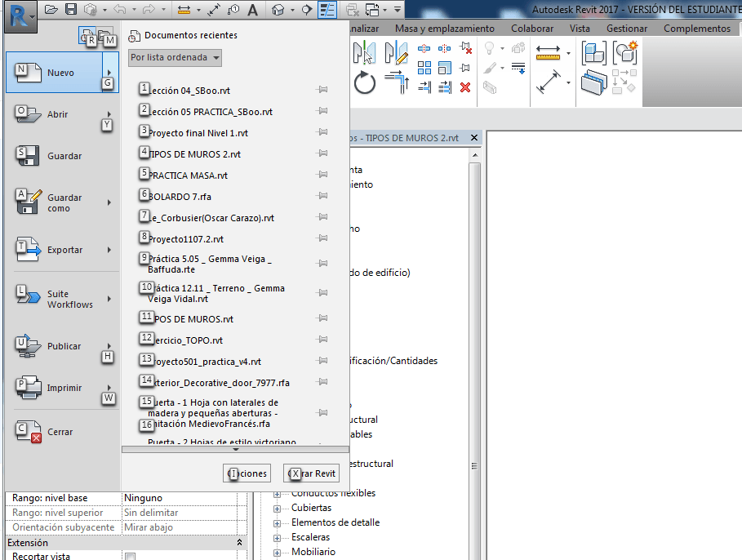The image size is (742, 560).
Task: Click Open folder icon in quick access toolbar
Action: pos(51,10)
